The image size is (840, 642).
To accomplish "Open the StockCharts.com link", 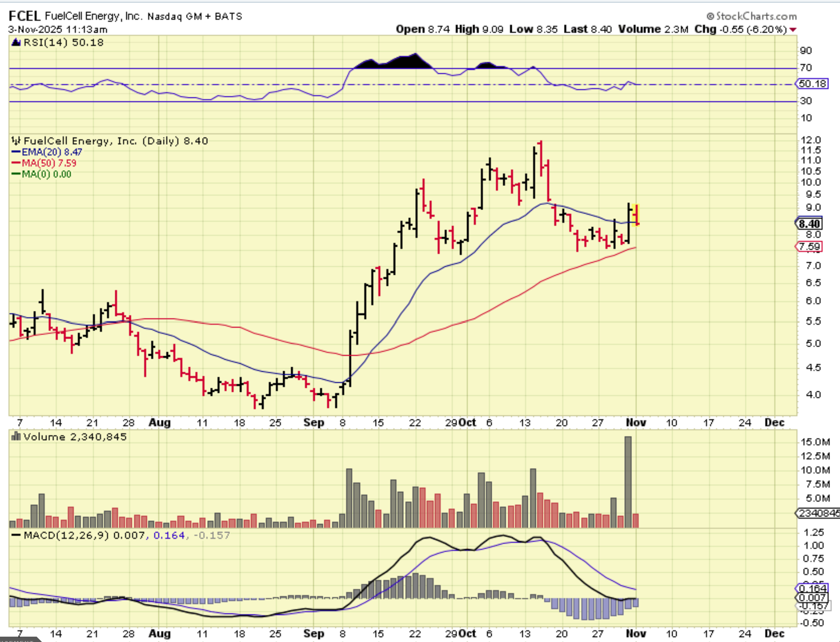I will [752, 17].
